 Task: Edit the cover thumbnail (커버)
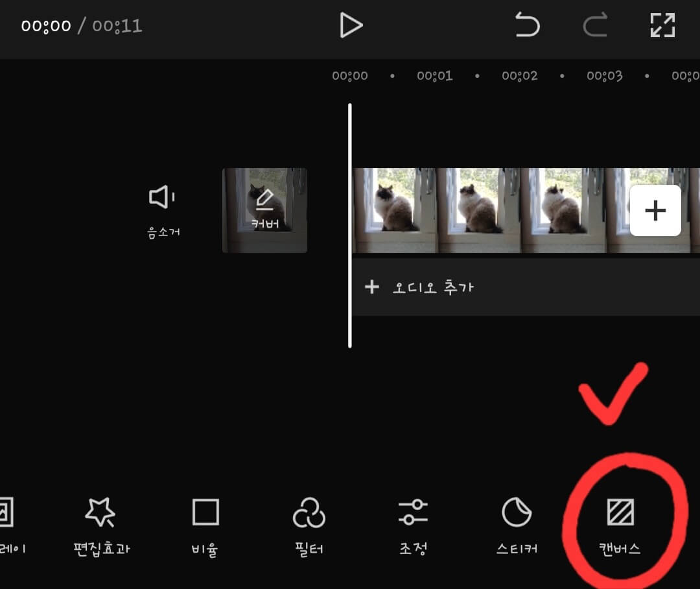(264, 210)
